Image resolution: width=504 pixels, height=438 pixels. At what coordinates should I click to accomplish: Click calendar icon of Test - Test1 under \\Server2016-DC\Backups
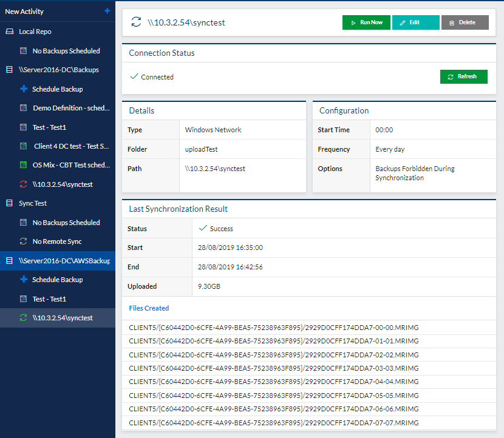point(24,127)
